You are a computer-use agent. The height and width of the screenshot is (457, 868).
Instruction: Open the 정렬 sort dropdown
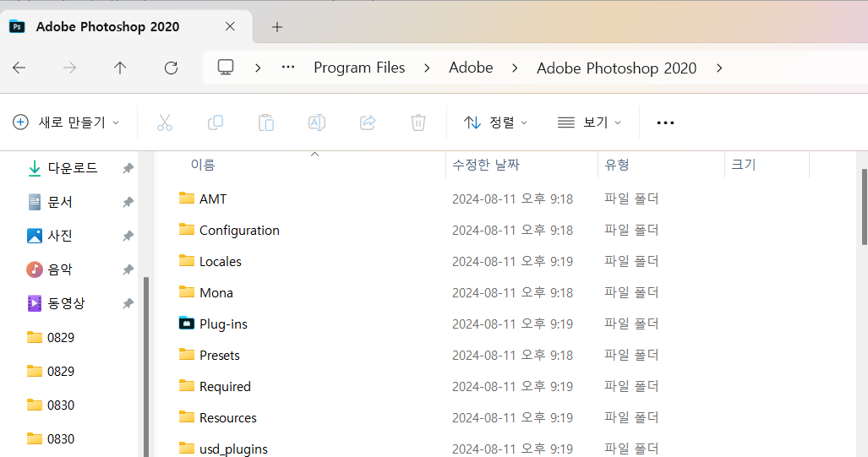(x=495, y=122)
